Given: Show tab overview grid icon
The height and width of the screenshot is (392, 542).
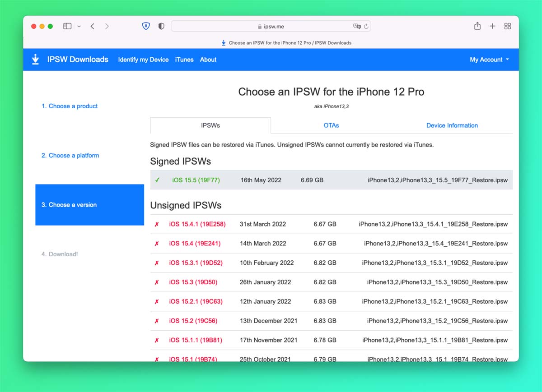Looking at the screenshot, I should 508,26.
